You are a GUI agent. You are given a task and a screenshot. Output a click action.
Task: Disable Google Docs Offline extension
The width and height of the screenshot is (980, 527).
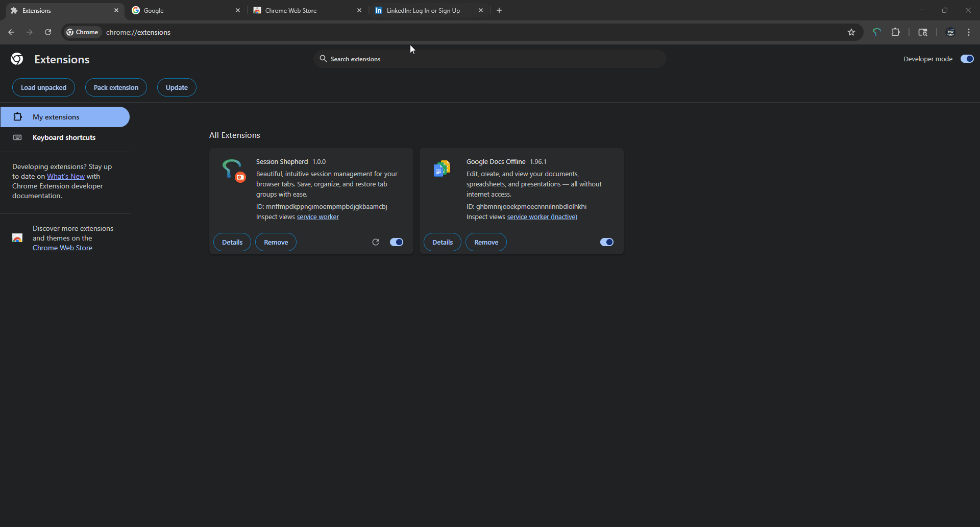606,242
